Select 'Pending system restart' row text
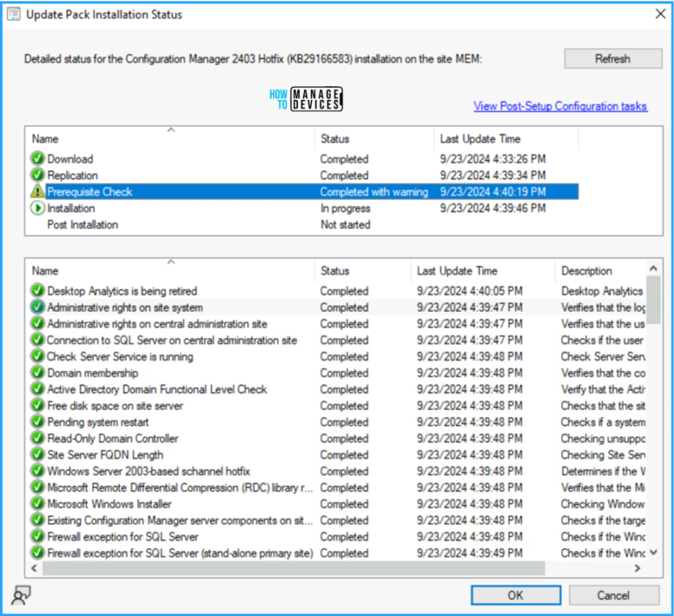This screenshot has width=674, height=616. tap(98, 422)
